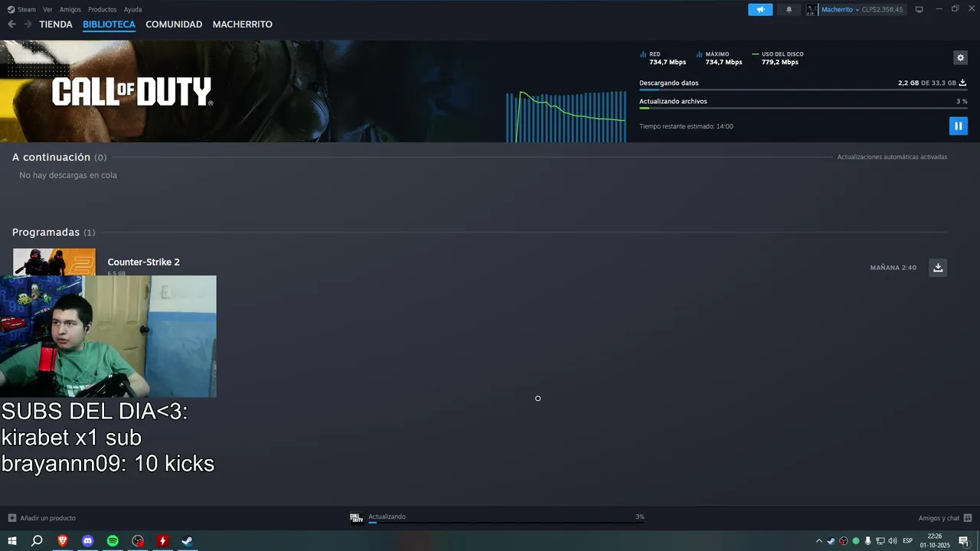Click the MÁXIMO 734,7 Mbps stat

click(x=720, y=58)
